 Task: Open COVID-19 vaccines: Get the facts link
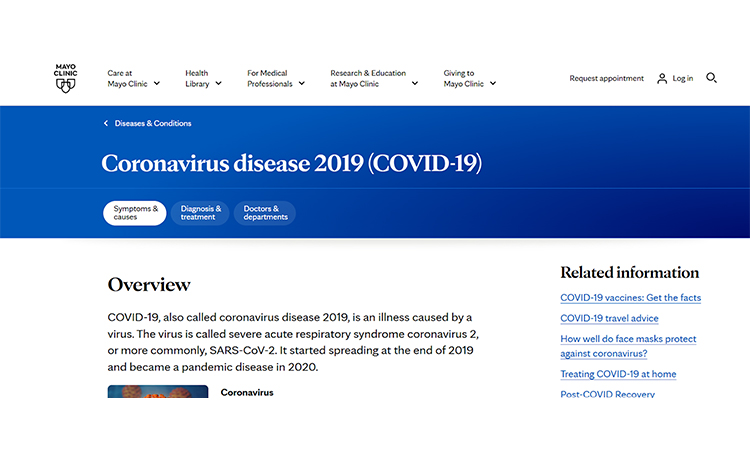click(x=630, y=297)
